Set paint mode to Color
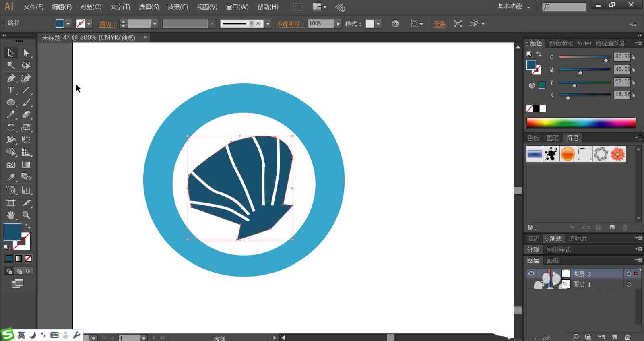Screen dimensions: 644x341 pyautogui.click(x=9, y=258)
